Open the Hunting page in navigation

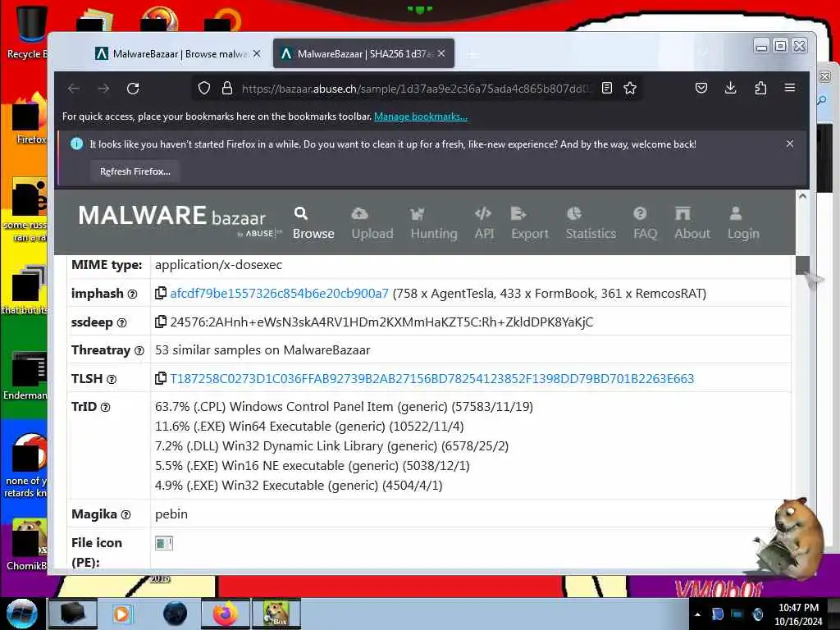coord(434,223)
